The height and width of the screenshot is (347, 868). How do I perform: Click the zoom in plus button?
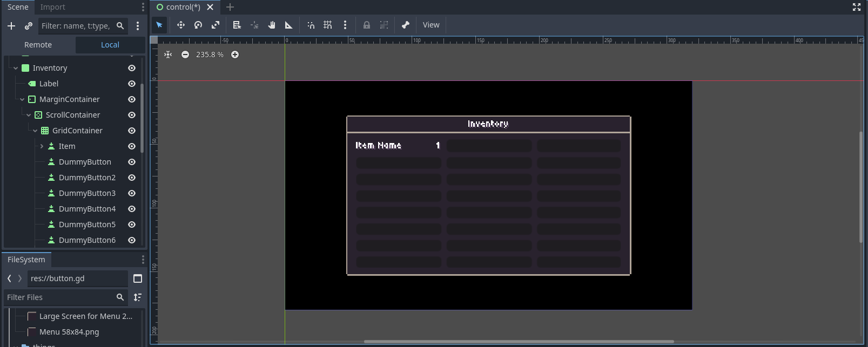point(235,55)
